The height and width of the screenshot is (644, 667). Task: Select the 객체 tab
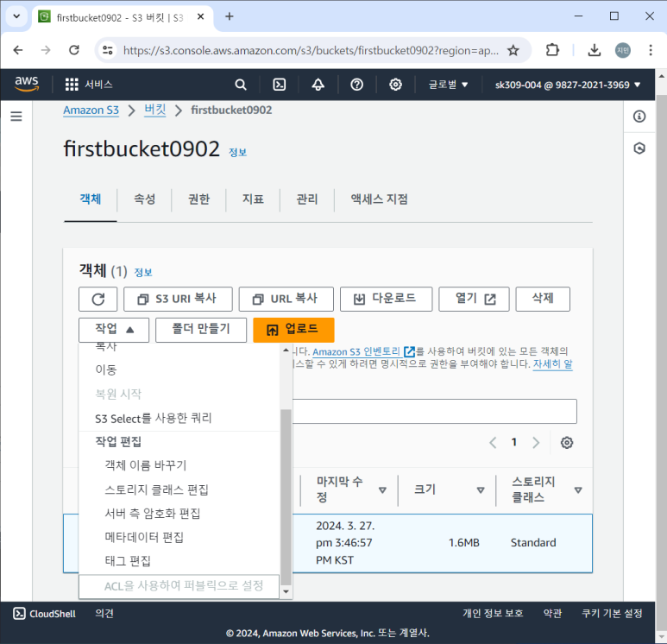tap(91, 199)
